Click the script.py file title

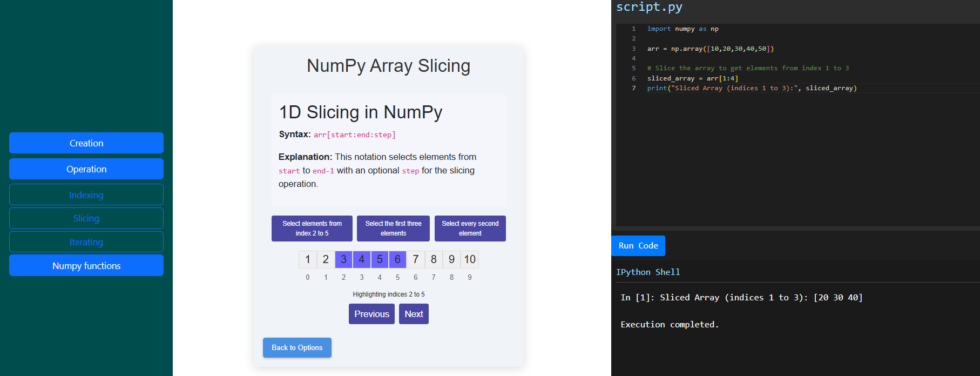click(649, 7)
